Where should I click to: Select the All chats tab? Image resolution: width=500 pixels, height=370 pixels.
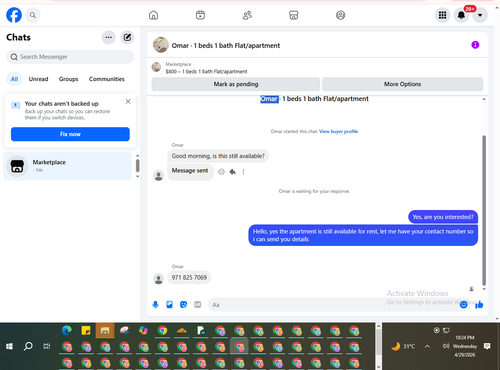click(x=14, y=79)
